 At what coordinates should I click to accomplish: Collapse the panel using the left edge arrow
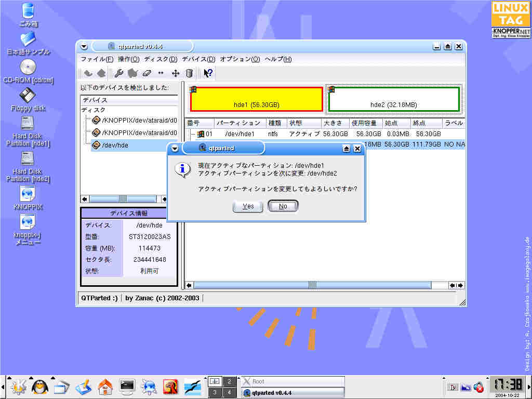pyautogui.click(x=3, y=387)
